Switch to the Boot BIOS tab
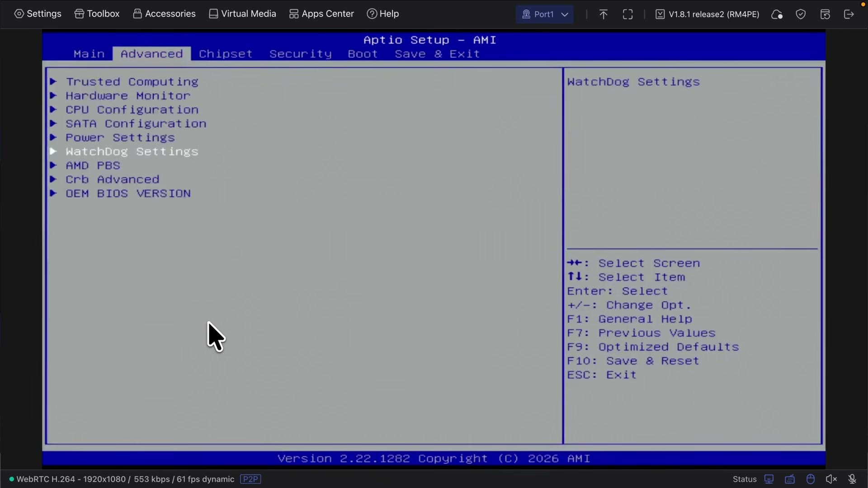 pyautogui.click(x=363, y=54)
